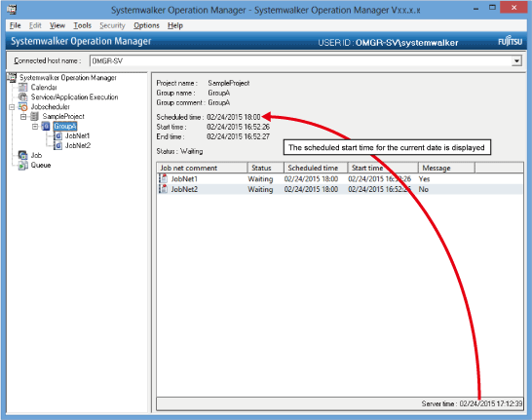Image resolution: width=532 pixels, height=420 pixels.
Task: Click the Service/Application Execution icon
Action: coord(22,97)
